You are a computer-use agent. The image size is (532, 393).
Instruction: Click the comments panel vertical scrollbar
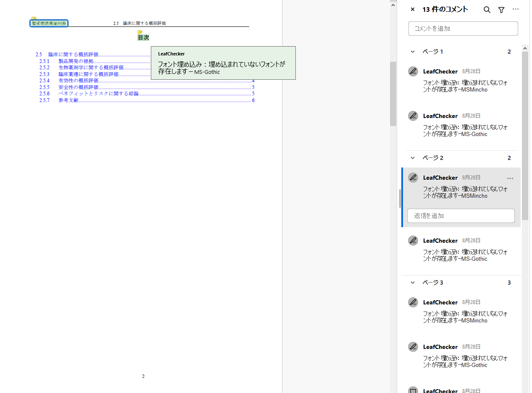(525, 134)
